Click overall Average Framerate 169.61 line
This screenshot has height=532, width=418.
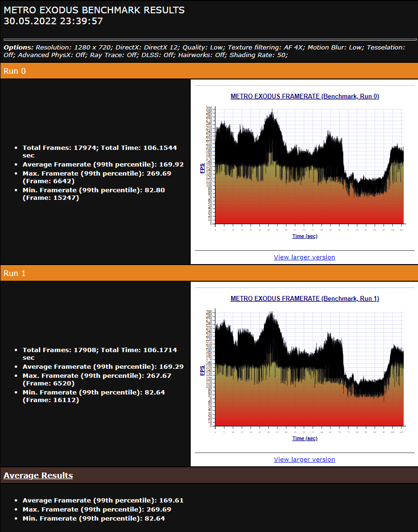click(x=103, y=501)
